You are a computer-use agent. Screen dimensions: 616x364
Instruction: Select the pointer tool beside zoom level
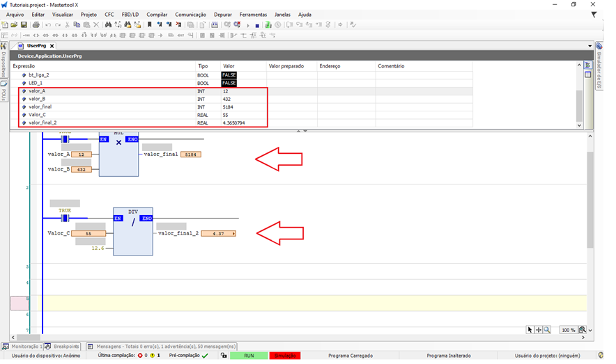(x=530, y=330)
